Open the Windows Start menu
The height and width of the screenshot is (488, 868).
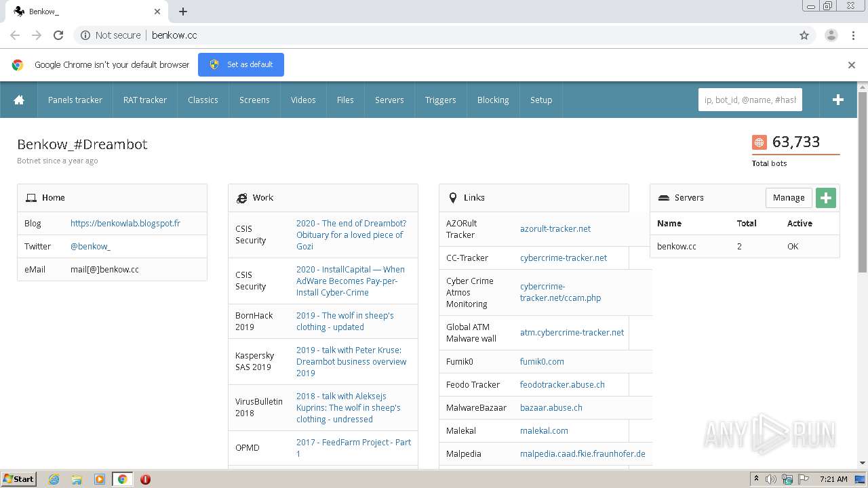coord(18,479)
